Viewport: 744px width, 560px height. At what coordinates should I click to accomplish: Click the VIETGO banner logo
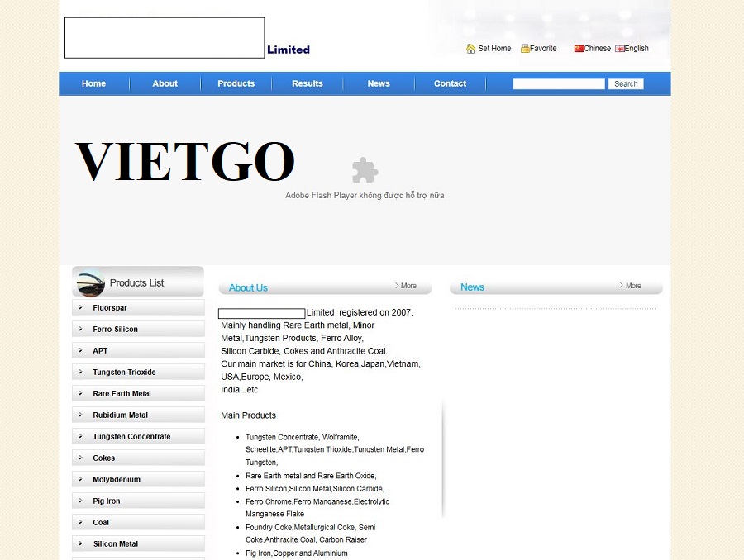(185, 162)
